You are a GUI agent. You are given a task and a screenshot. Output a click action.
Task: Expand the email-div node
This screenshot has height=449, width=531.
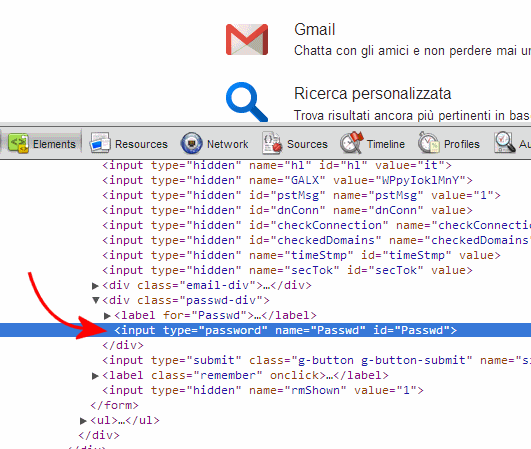(95, 286)
